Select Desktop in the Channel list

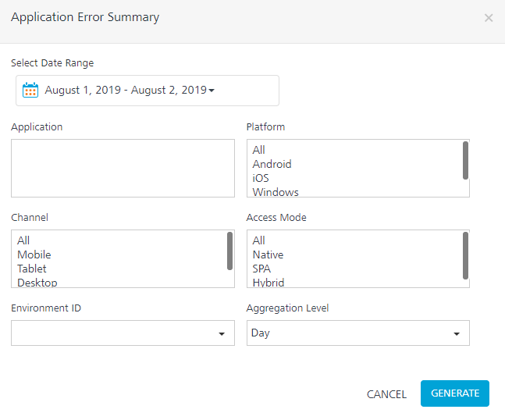[x=37, y=283]
